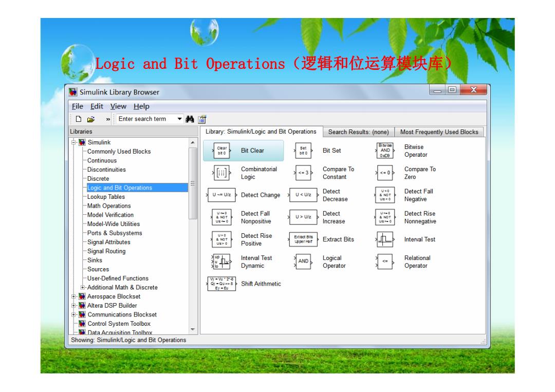Select the Sources library in the tree
555x392 pixels.
tap(98, 270)
